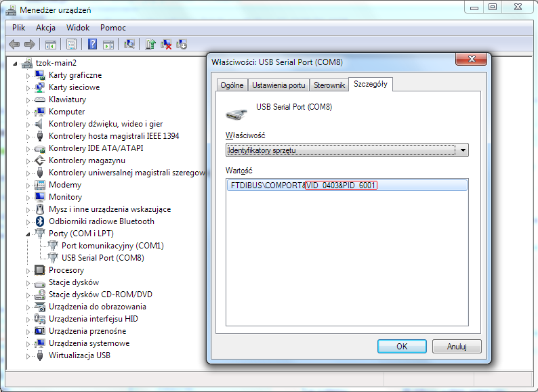The width and height of the screenshot is (538, 392).
Task: Open the Widok menu
Action: (x=78, y=28)
